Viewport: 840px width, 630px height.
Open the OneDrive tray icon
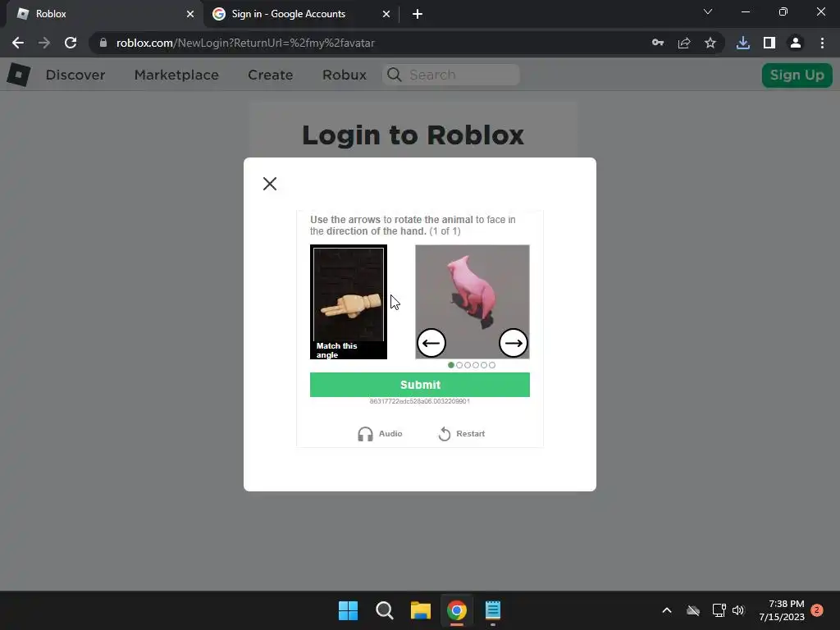pyautogui.click(x=693, y=610)
